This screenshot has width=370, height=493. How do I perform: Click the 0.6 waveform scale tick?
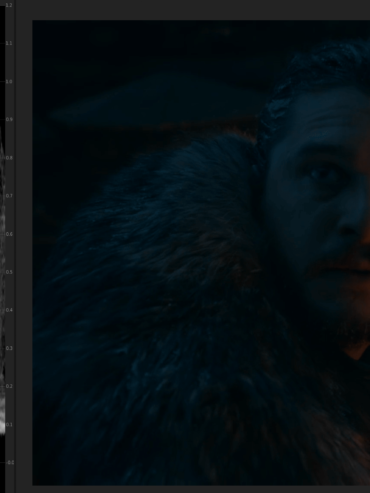[x=9, y=234]
